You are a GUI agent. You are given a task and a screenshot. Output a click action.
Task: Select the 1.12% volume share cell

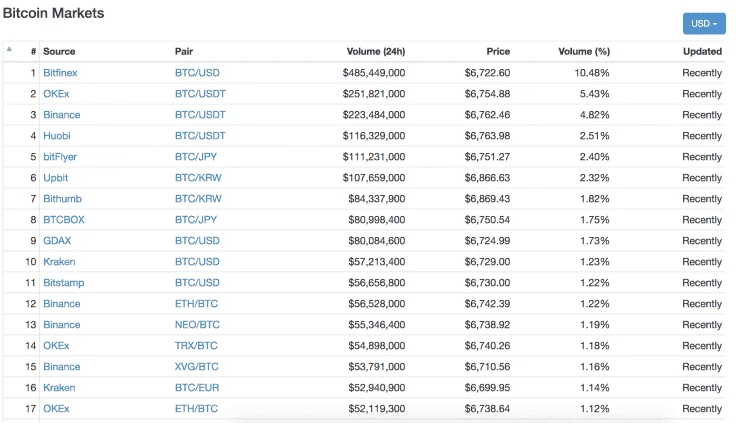point(595,408)
